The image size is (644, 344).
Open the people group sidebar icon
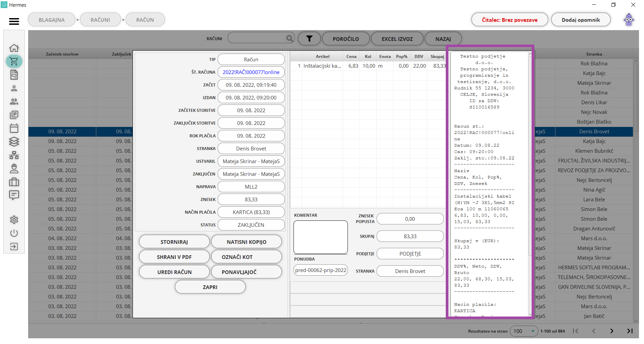click(14, 101)
